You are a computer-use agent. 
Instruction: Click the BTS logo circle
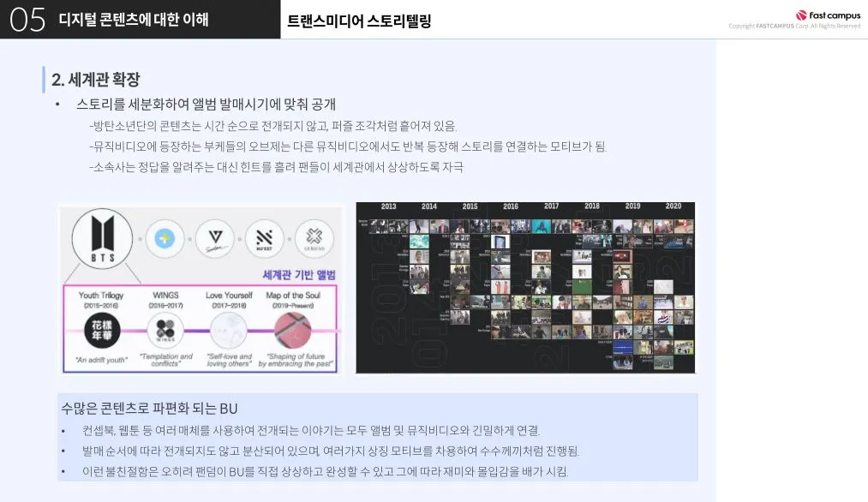click(103, 238)
